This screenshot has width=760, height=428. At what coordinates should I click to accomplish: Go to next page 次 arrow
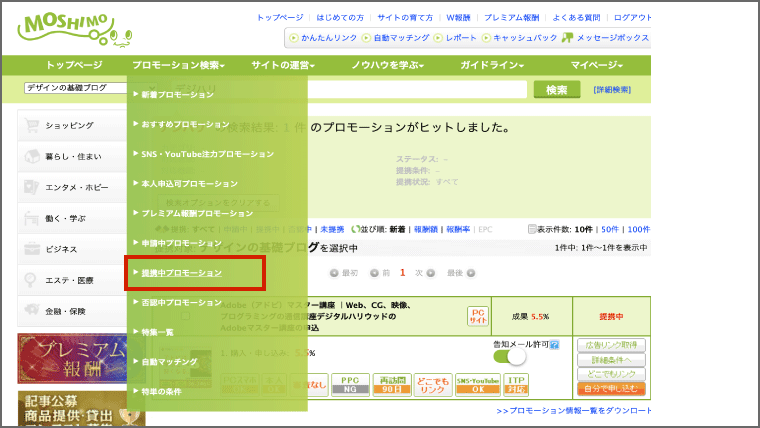pyautogui.click(x=430, y=273)
